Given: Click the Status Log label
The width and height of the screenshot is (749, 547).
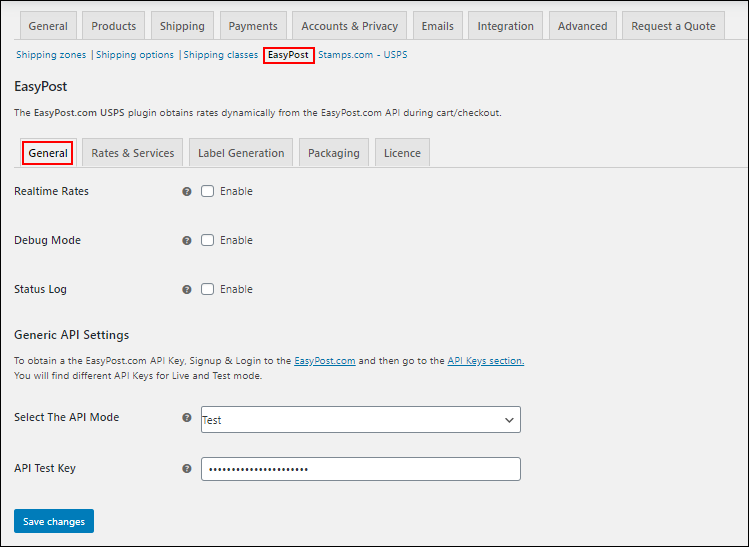Looking at the screenshot, I should coord(41,289).
